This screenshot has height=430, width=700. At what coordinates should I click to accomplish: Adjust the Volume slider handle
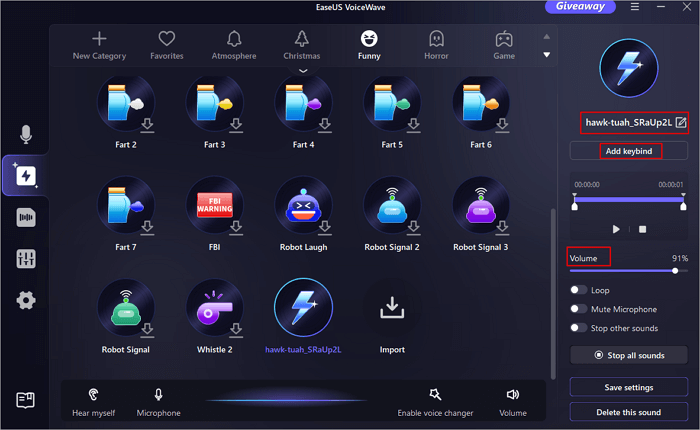[675, 270]
